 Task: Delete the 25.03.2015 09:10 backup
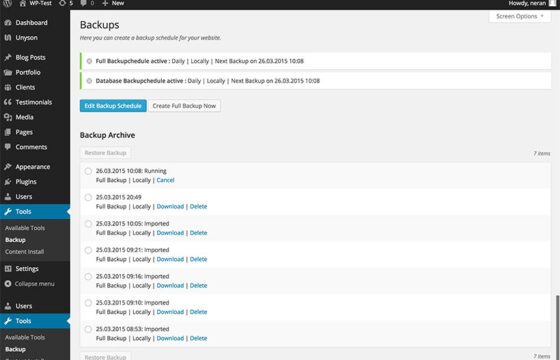[x=199, y=312]
